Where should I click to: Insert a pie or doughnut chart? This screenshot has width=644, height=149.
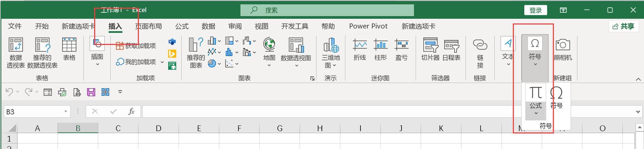click(214, 64)
